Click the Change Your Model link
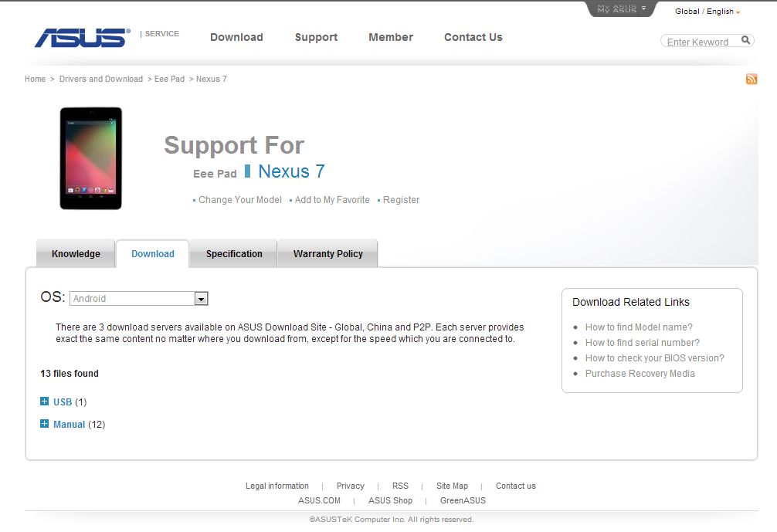 [240, 200]
